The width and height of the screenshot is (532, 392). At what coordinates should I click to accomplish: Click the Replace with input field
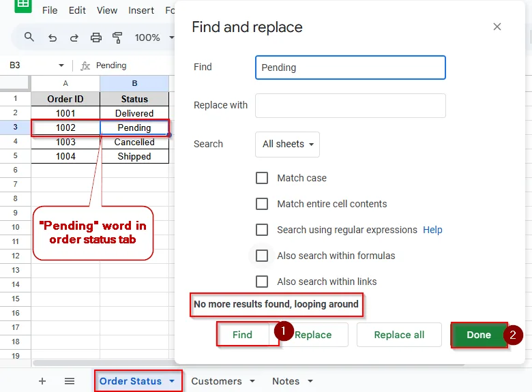coord(351,106)
